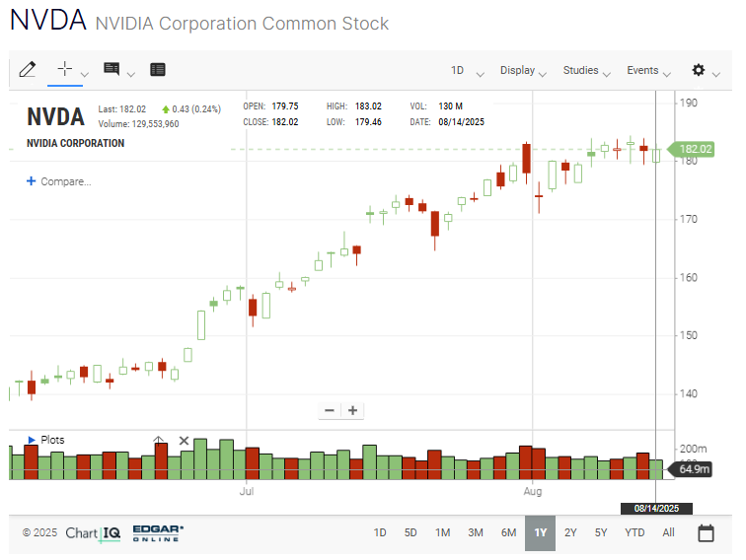Click the Compare... symbol field
Screen dimensions: 746x560
[65, 181]
